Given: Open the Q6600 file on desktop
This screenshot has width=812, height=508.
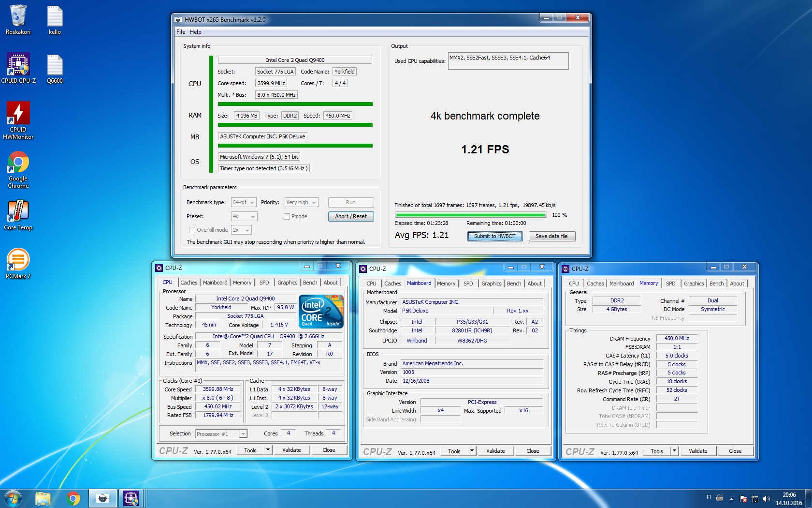Looking at the screenshot, I should coord(55,68).
